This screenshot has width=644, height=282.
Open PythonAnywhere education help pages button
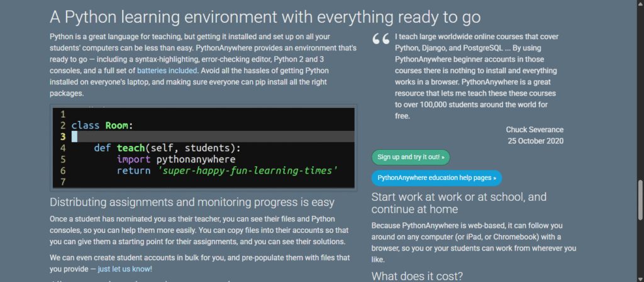click(x=436, y=178)
